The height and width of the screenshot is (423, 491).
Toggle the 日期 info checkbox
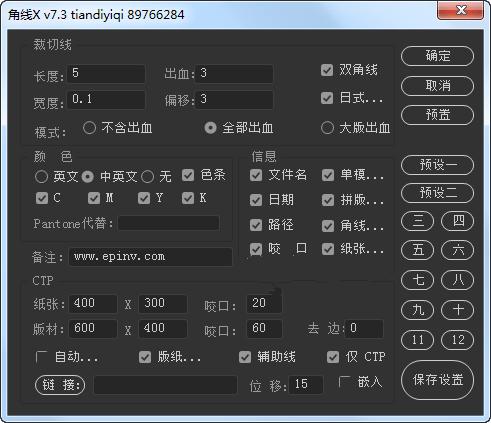pos(256,200)
